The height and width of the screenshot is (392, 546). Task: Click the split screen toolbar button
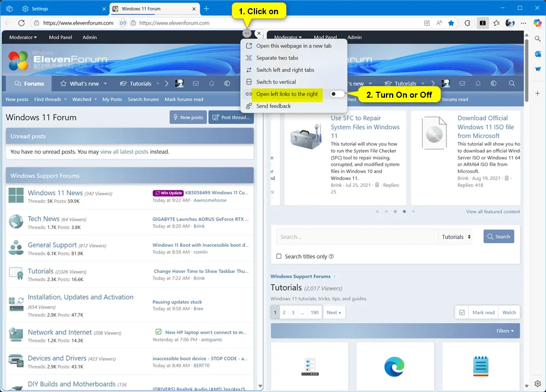pyautogui.click(x=482, y=23)
